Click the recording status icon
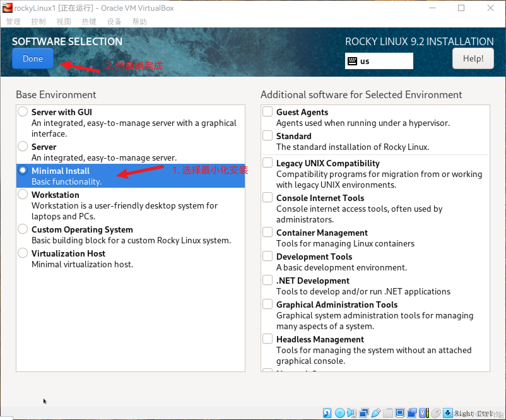Viewport: 506px width, 420px height. point(412,413)
